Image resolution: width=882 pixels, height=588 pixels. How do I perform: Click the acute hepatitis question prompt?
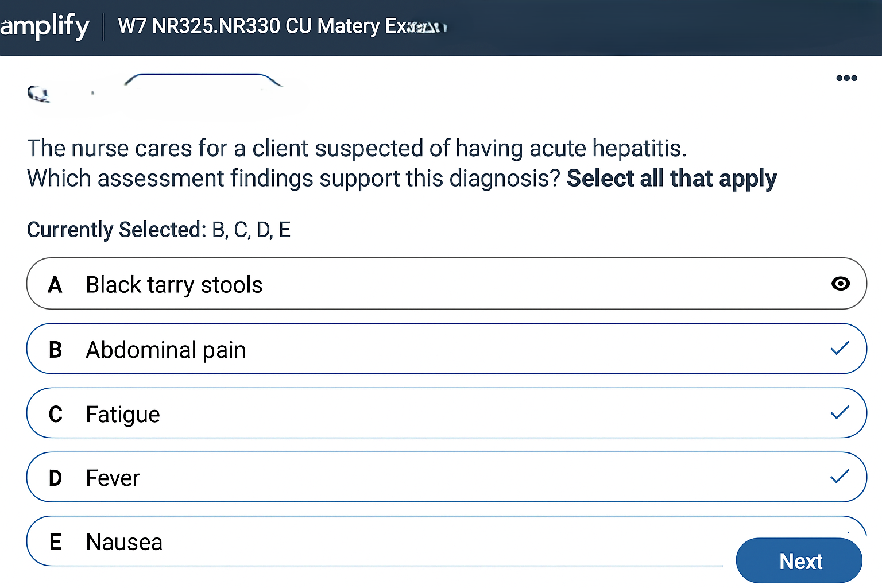[x=356, y=149]
